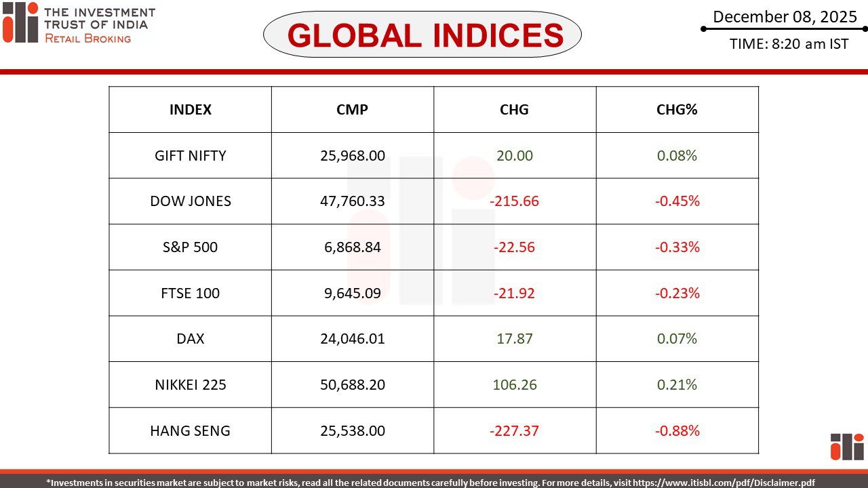The image size is (868, 488).
Task: Click the Retail Broking text in header
Action: 87,39
